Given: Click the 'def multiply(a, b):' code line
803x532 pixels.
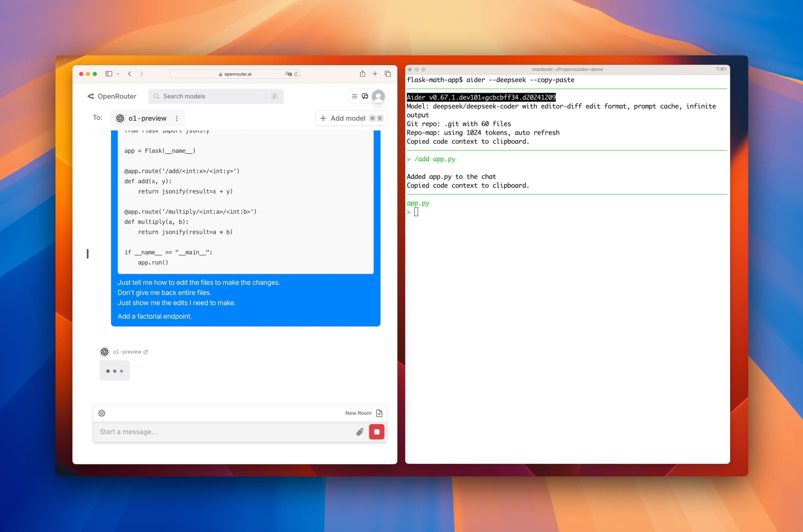Looking at the screenshot, I should [x=156, y=222].
